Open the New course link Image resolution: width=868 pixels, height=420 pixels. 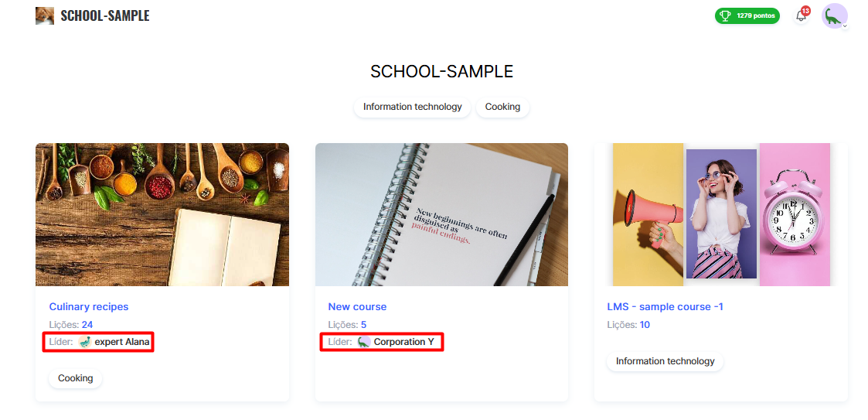[x=357, y=306]
